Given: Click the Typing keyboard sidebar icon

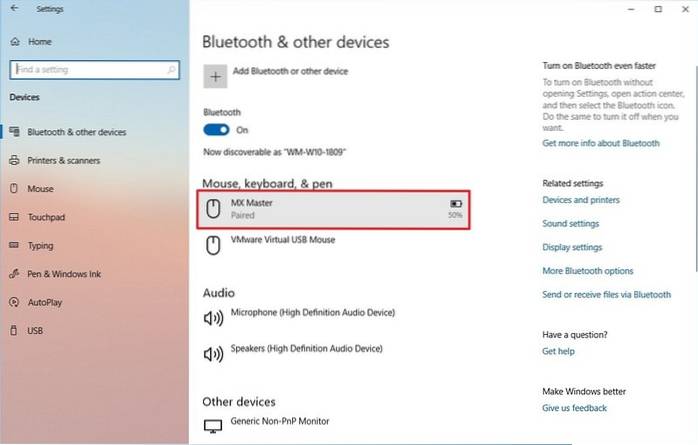Looking at the screenshot, I should point(15,244).
